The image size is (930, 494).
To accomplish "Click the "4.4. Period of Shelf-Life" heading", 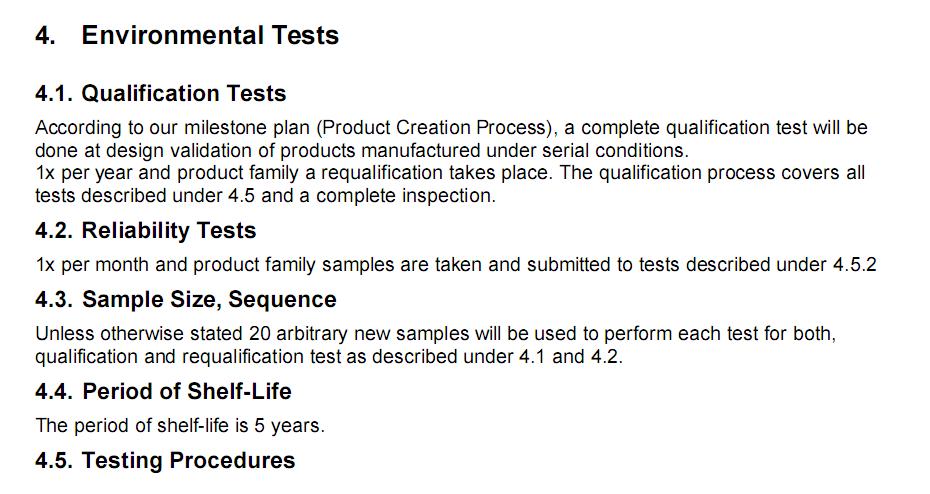I will (163, 391).
